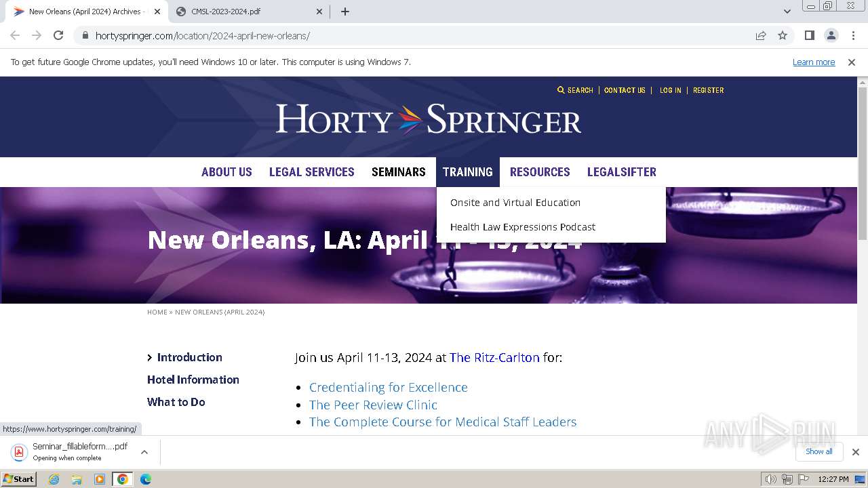Close the CMSL-2023-2024.pdf tab
The height and width of the screenshot is (488, 868).
[320, 12]
